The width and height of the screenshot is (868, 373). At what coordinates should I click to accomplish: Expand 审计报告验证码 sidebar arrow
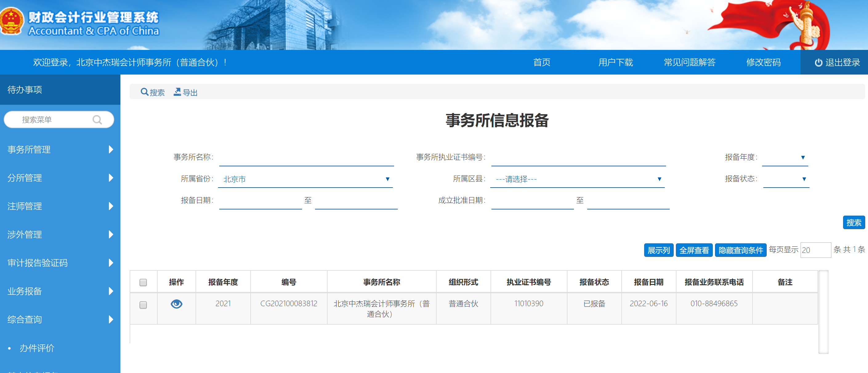[x=111, y=263]
